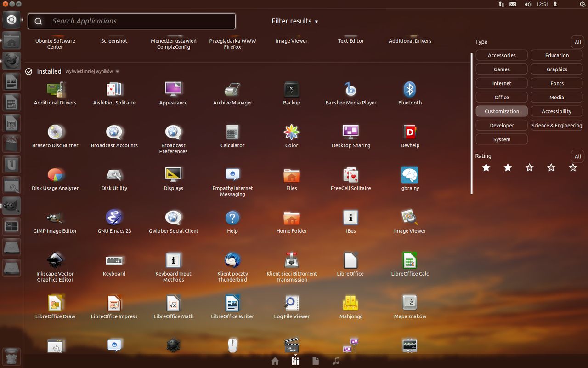588x368 pixels.
Task: Open Bluetooth settings
Action: [410, 93]
